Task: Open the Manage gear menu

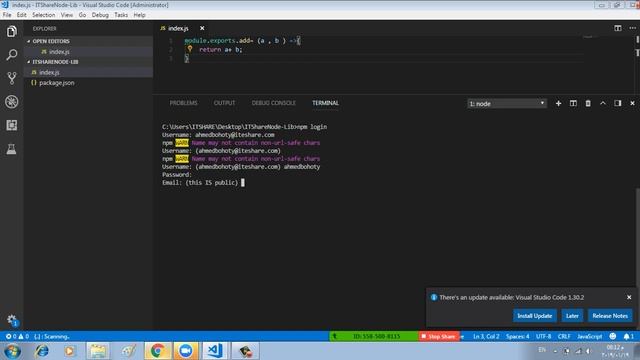Action: 11,320
